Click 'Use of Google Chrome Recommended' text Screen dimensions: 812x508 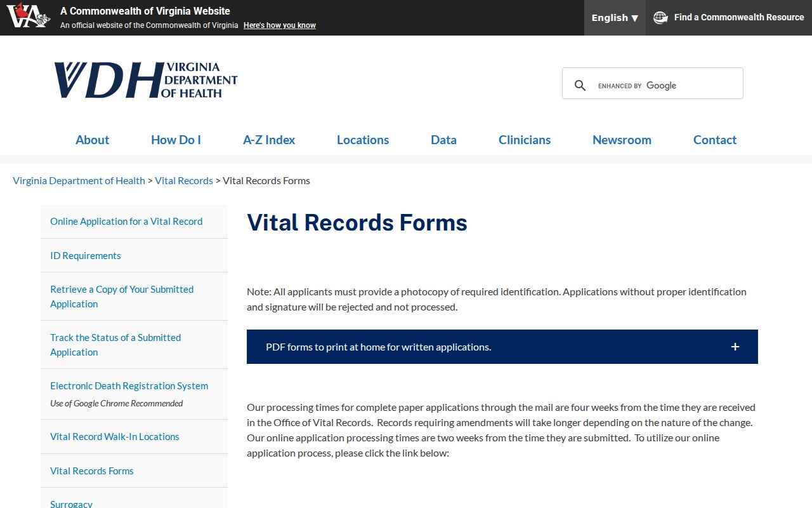tap(117, 403)
